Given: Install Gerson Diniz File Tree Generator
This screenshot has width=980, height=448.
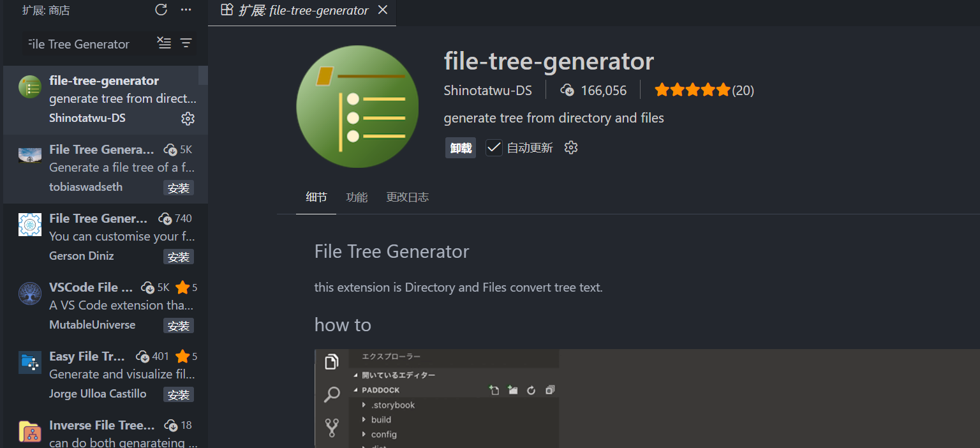Looking at the screenshot, I should click(x=179, y=257).
